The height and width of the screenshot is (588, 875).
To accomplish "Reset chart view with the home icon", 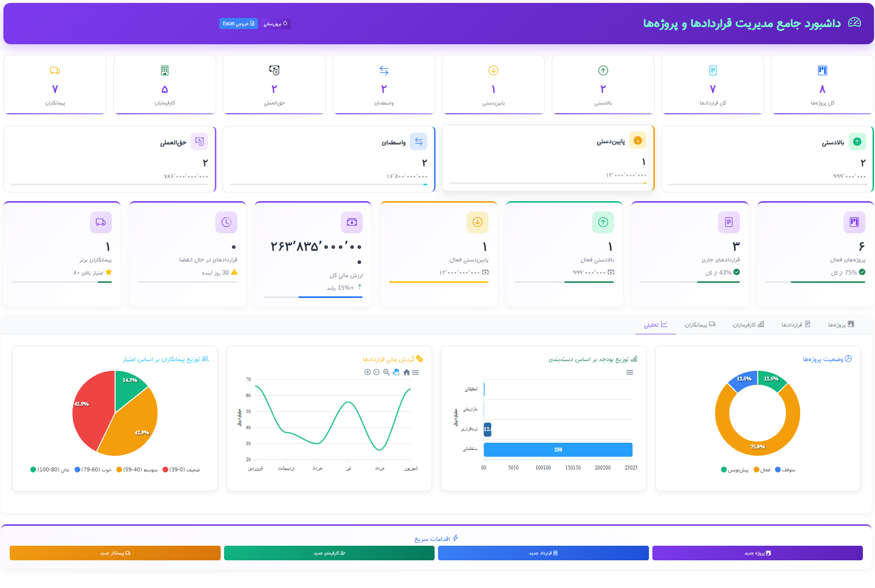I will click(x=407, y=372).
